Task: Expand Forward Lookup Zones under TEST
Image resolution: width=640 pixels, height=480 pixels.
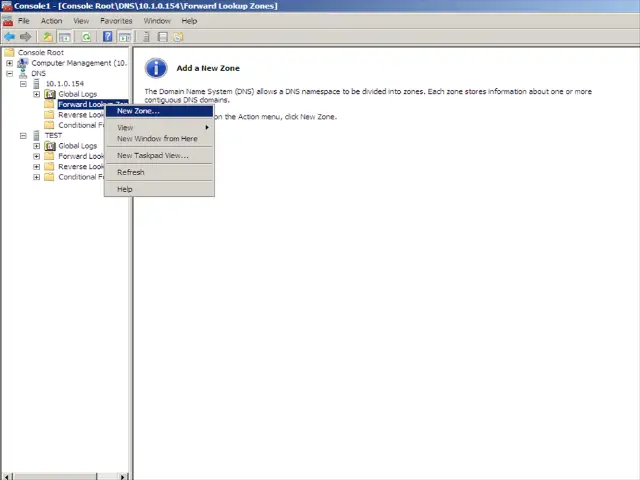Action: click(x=37, y=156)
